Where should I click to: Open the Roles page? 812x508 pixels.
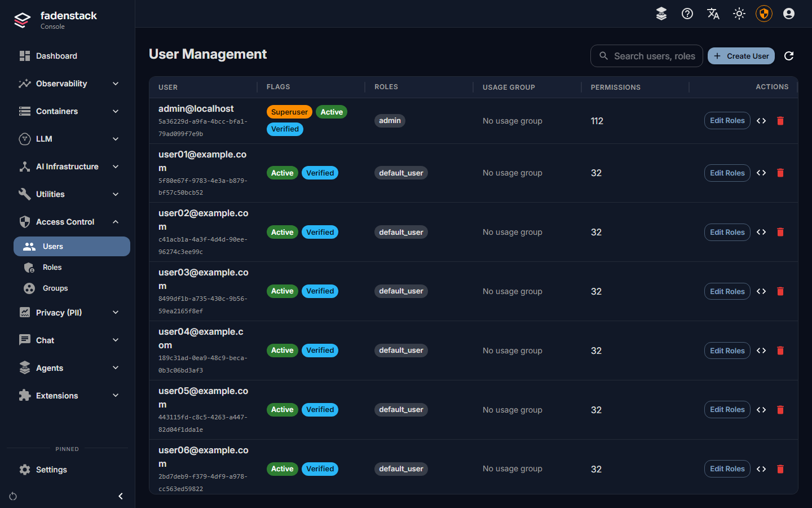click(x=72, y=267)
